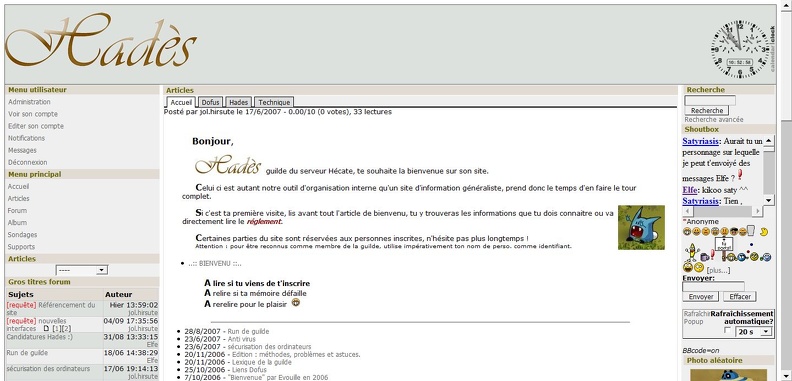Click the large Hadès logo in banner

tap(100, 40)
